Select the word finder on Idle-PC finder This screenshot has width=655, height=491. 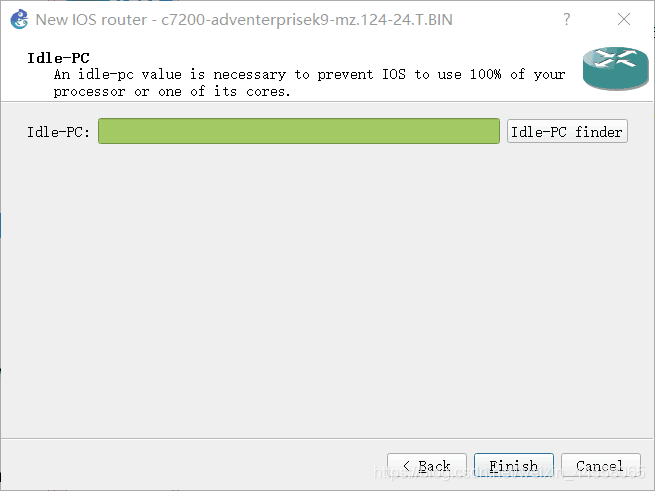point(599,132)
